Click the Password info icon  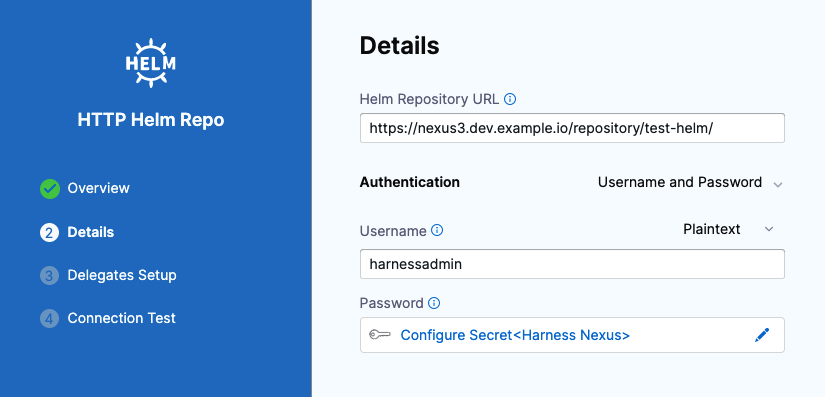coord(434,303)
